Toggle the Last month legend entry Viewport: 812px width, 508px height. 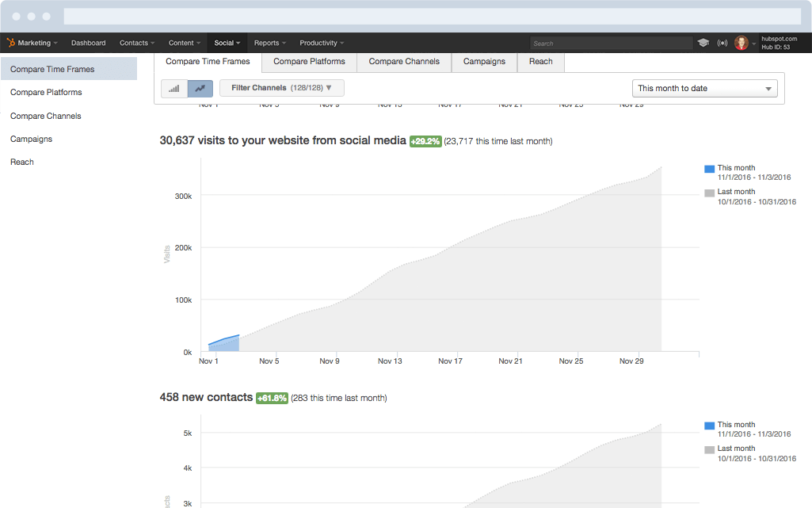coord(735,191)
